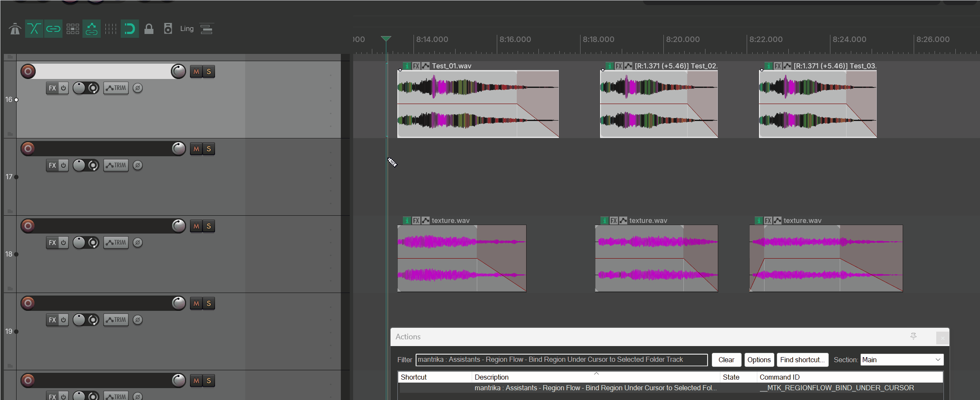This screenshot has width=980, height=400.
Task: Click width knob of track 17
Action: 93,166
